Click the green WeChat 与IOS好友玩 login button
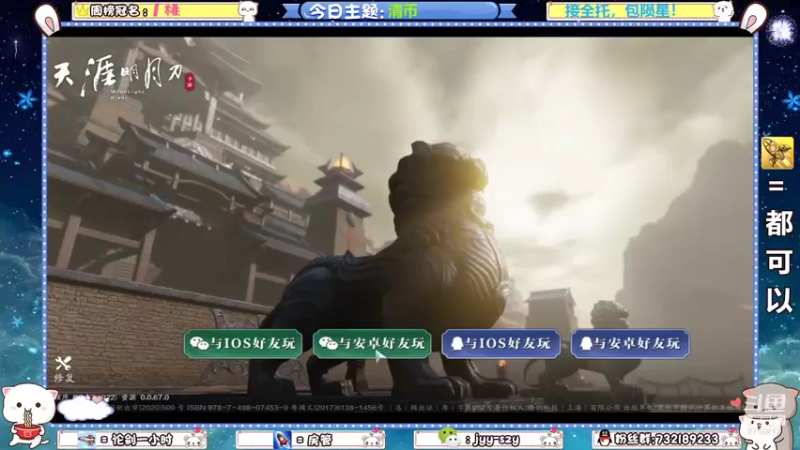The image size is (800, 450). [243, 343]
